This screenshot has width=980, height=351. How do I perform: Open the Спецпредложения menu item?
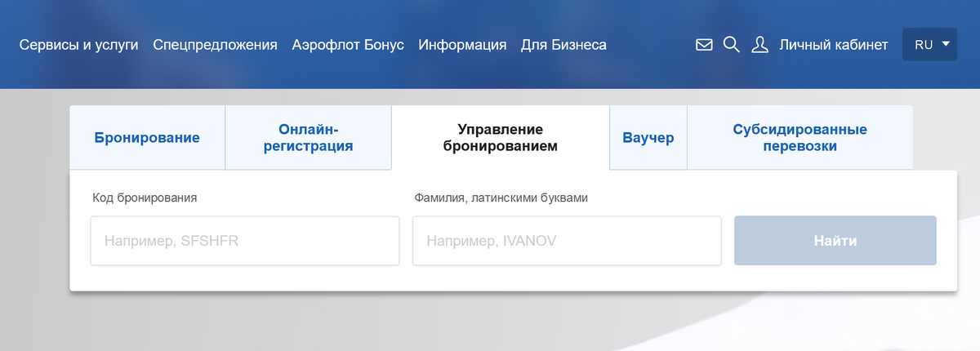pyautogui.click(x=215, y=45)
